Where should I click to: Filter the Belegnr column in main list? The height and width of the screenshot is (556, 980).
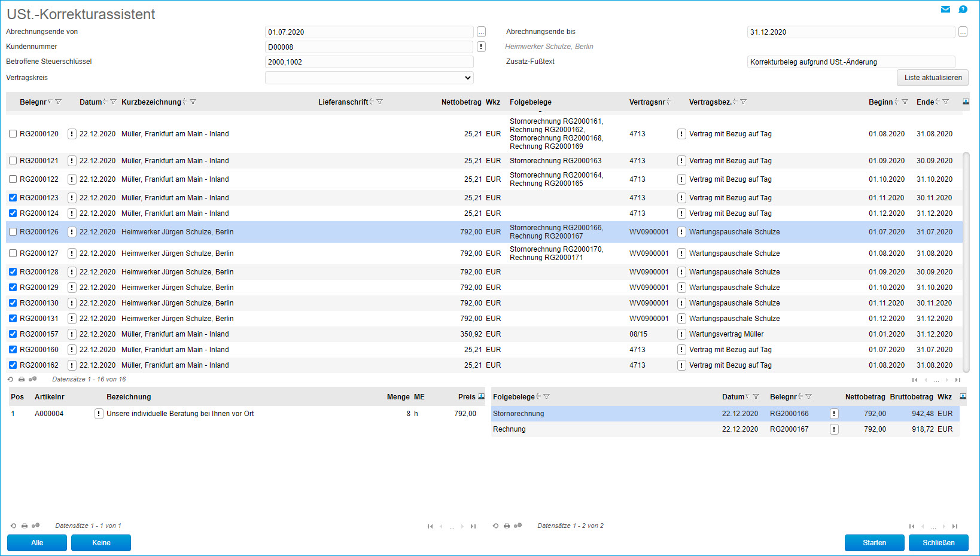pos(58,102)
